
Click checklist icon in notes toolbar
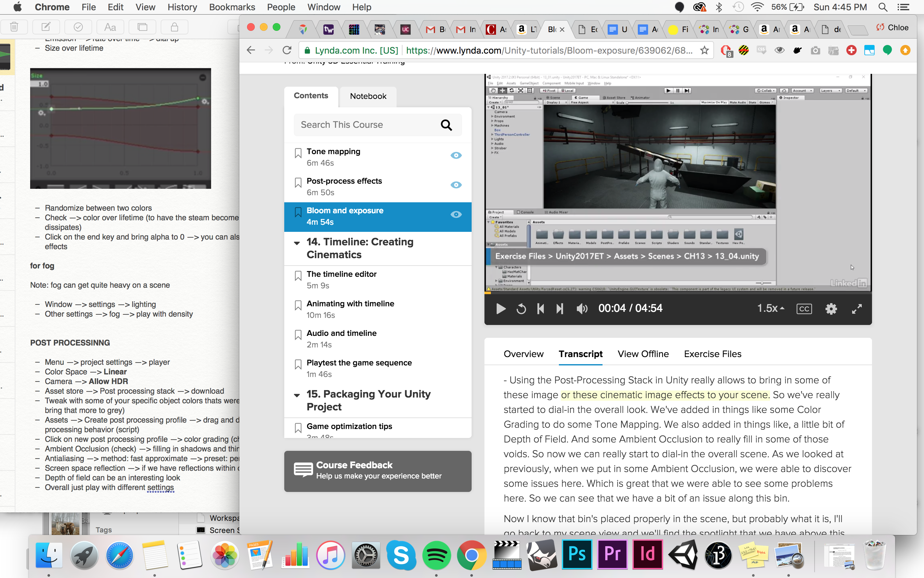pyautogui.click(x=78, y=27)
